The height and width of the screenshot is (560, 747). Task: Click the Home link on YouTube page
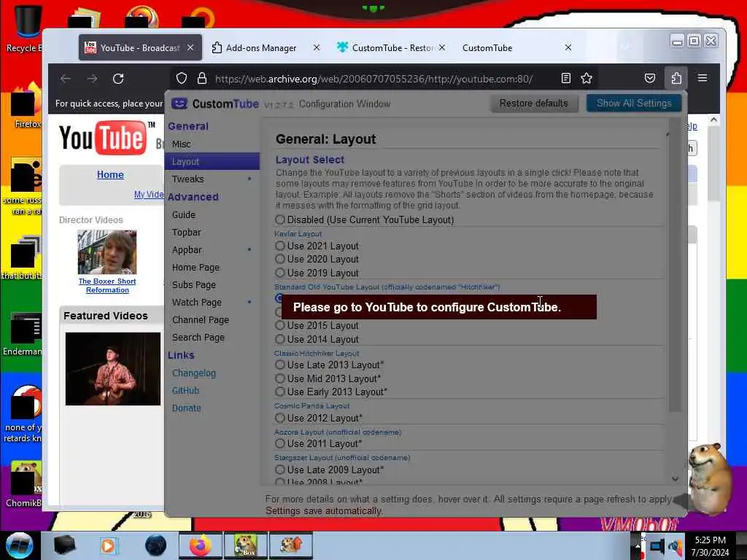pyautogui.click(x=110, y=174)
